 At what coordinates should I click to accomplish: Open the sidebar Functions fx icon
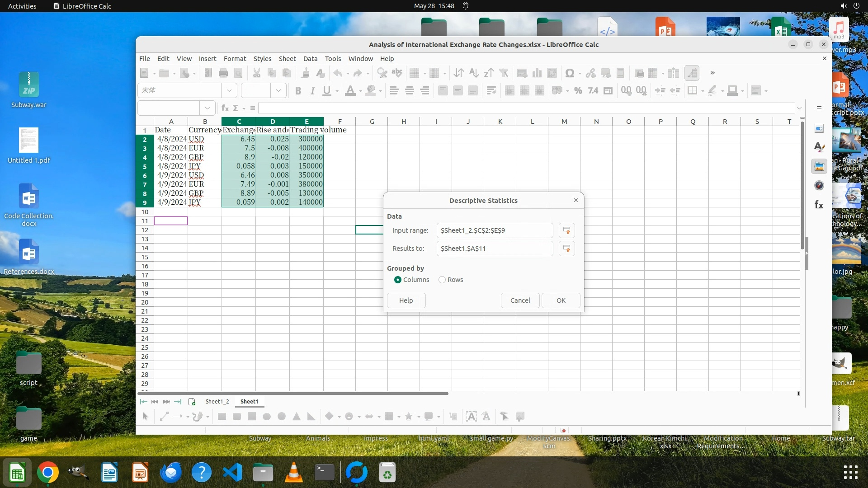tap(819, 205)
